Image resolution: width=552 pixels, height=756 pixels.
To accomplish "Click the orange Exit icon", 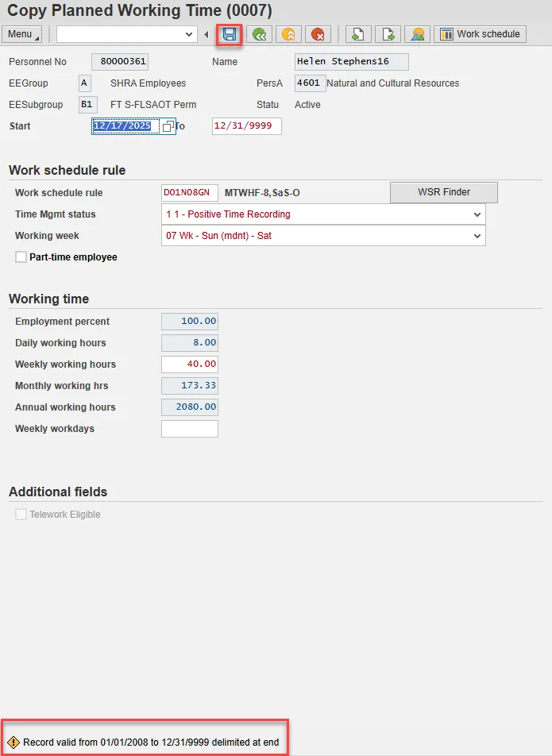I will pyautogui.click(x=288, y=34).
